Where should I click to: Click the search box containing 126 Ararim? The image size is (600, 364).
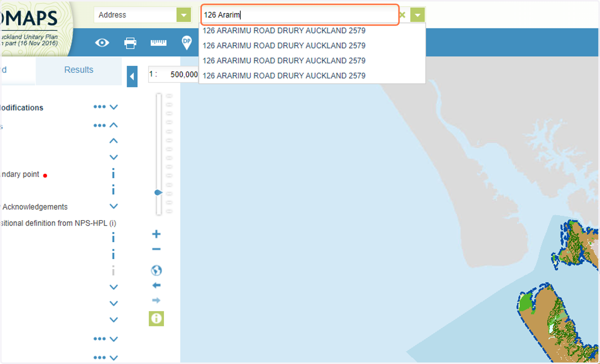(300, 15)
